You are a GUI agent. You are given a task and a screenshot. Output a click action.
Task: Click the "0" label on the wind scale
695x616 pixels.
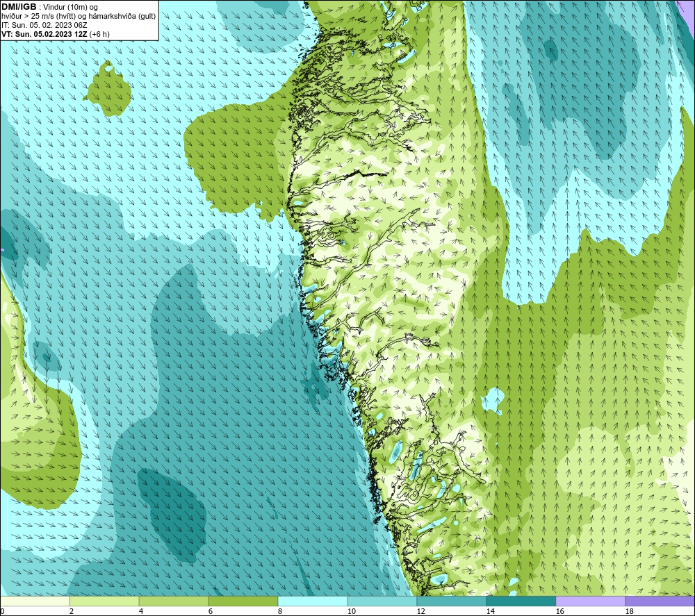2,611
